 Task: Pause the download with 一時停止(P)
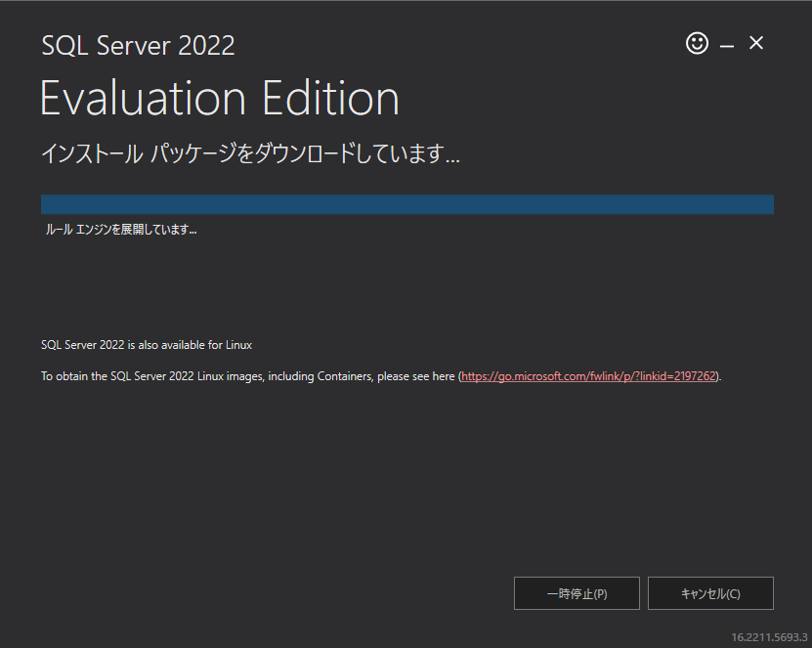point(577,593)
